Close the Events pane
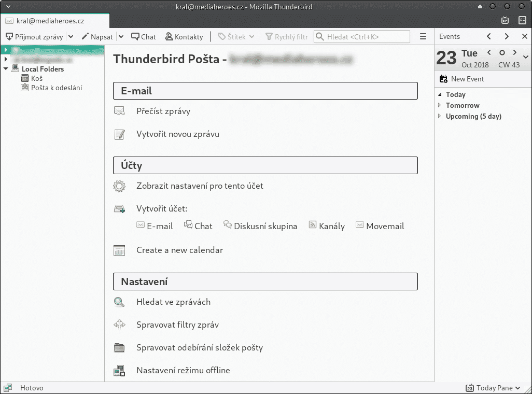This screenshot has width=532, height=394. (524, 37)
